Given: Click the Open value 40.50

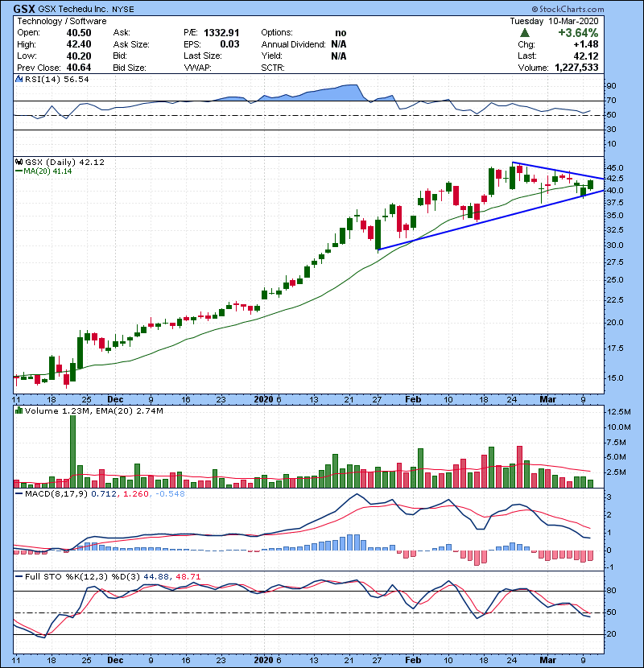Looking at the screenshot, I should pos(79,33).
